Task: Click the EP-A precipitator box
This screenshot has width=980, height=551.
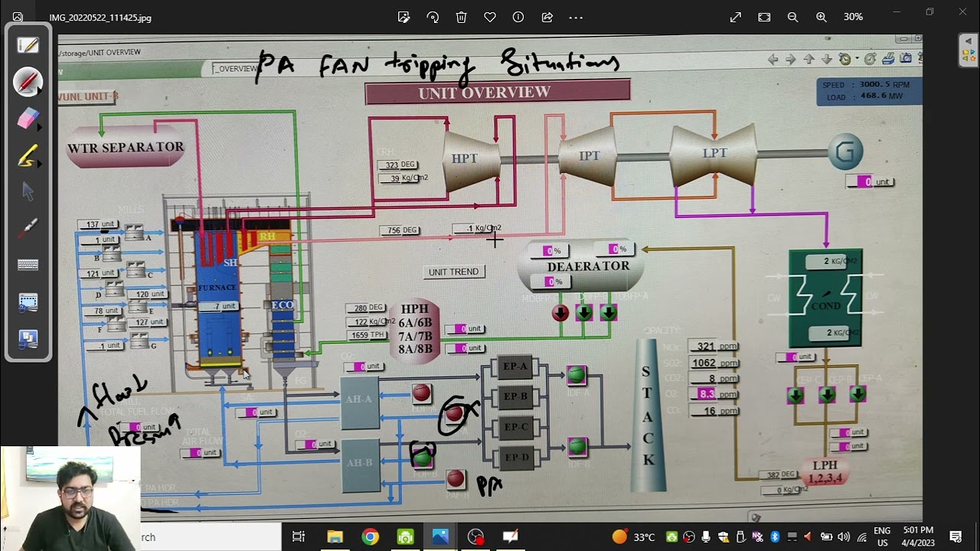Action: click(x=515, y=367)
